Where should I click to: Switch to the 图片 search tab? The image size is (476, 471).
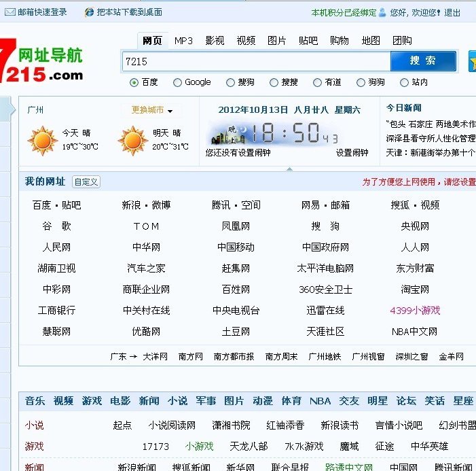click(x=277, y=40)
